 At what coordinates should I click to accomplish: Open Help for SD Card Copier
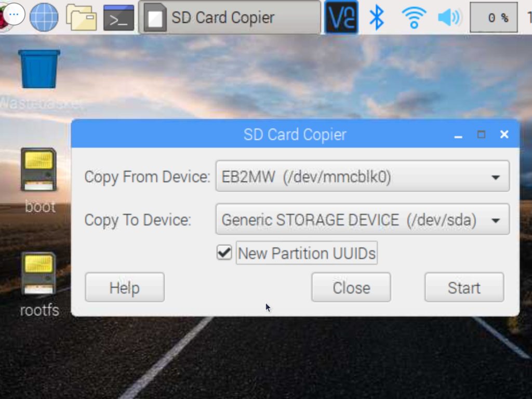click(125, 287)
